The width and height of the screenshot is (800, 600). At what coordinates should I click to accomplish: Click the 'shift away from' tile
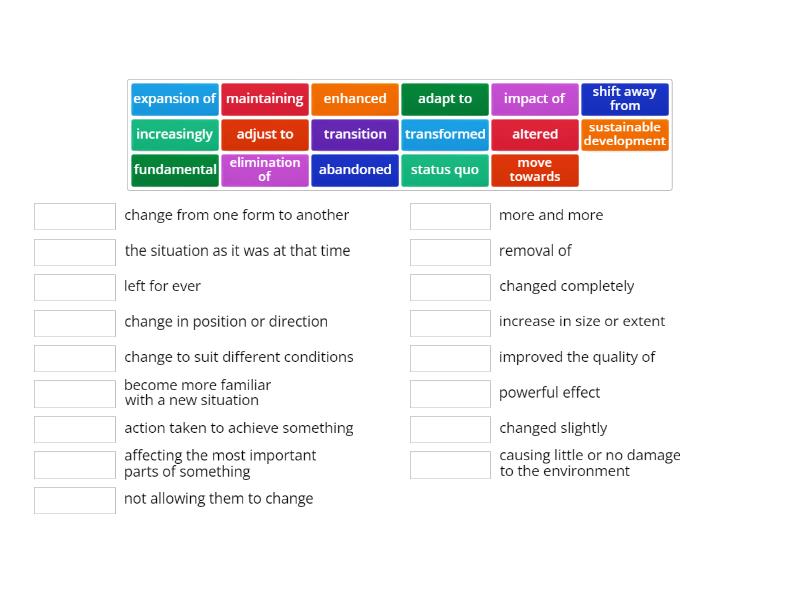pyautogui.click(x=625, y=99)
